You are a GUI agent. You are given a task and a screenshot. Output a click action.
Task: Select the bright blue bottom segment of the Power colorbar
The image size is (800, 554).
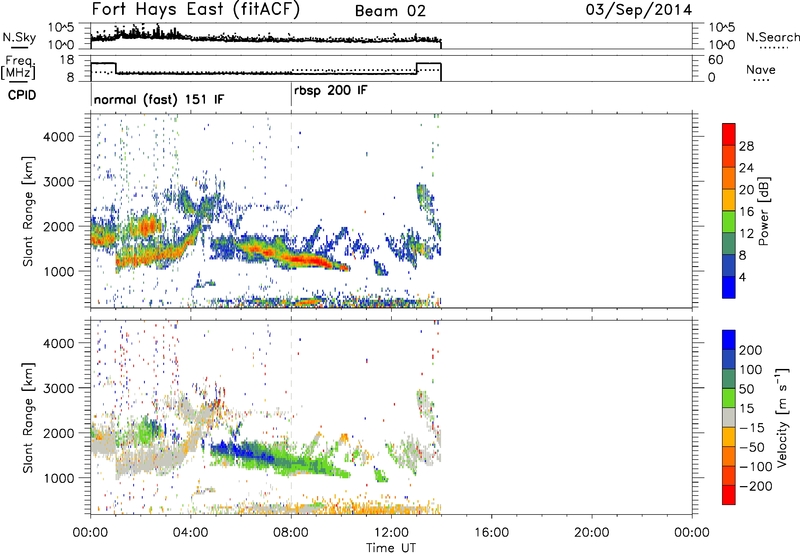(x=729, y=287)
